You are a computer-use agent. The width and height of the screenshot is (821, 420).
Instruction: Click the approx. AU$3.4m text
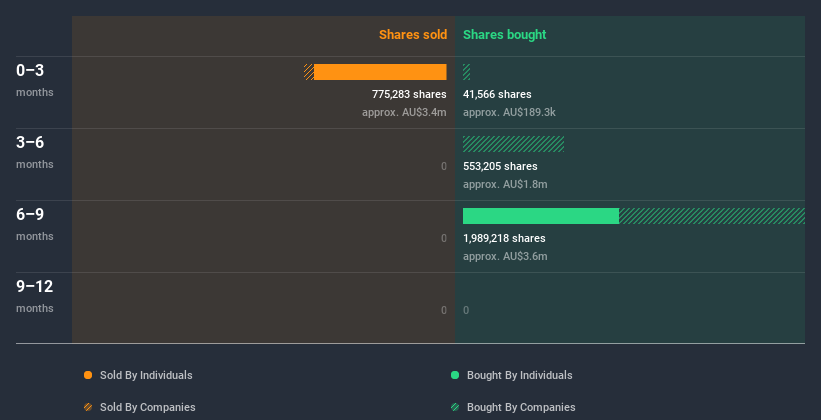(404, 113)
